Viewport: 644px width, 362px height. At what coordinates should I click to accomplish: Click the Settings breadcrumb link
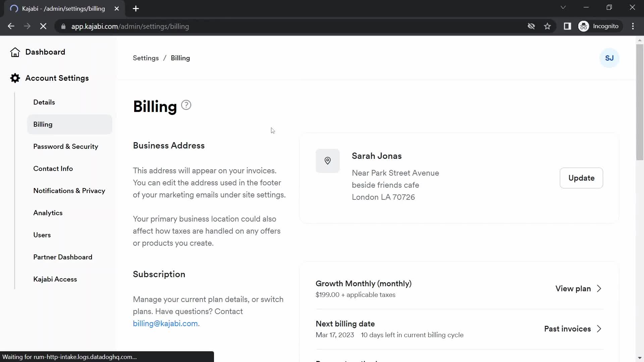tap(146, 58)
